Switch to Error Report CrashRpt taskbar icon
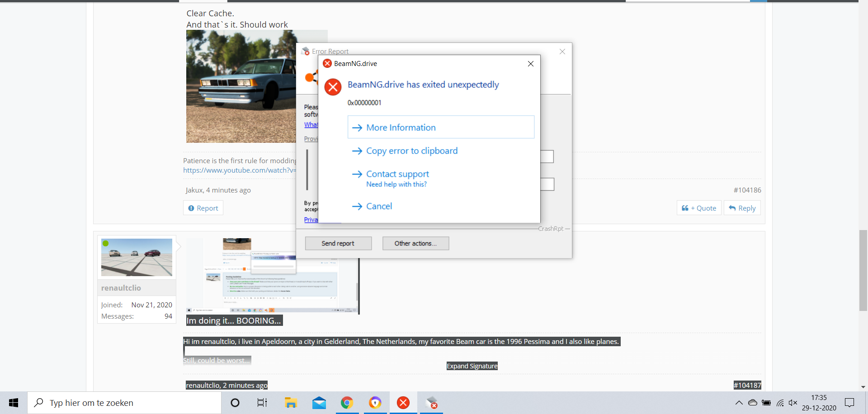The width and height of the screenshot is (868, 414). [432, 403]
